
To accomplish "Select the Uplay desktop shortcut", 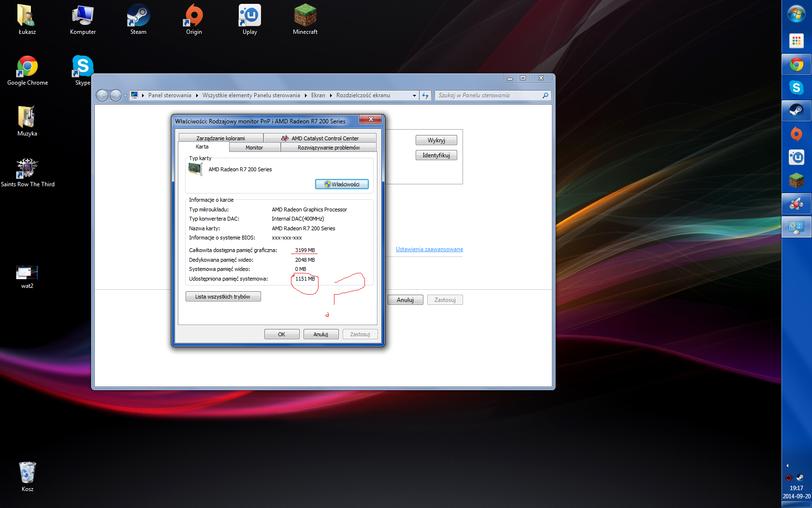I will [x=249, y=19].
